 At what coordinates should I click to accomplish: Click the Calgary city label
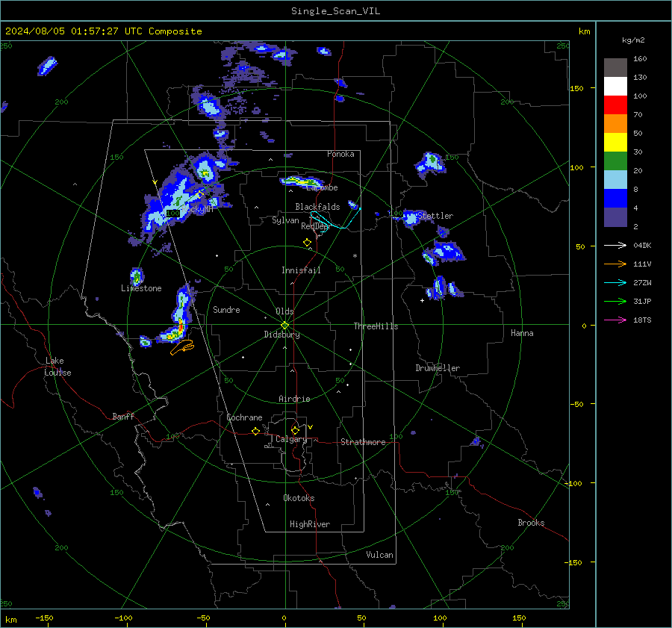click(x=291, y=439)
